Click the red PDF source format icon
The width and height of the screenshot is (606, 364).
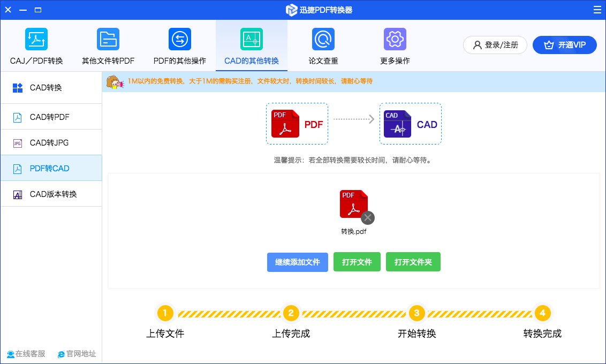point(285,124)
